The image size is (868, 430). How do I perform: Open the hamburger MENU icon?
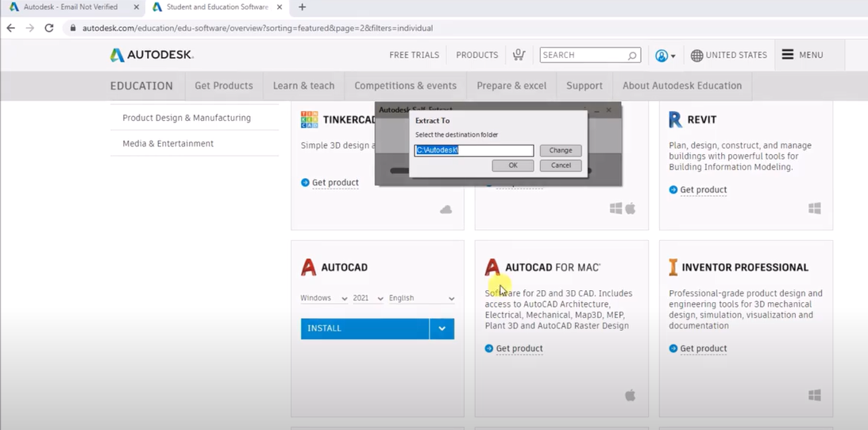click(x=787, y=54)
